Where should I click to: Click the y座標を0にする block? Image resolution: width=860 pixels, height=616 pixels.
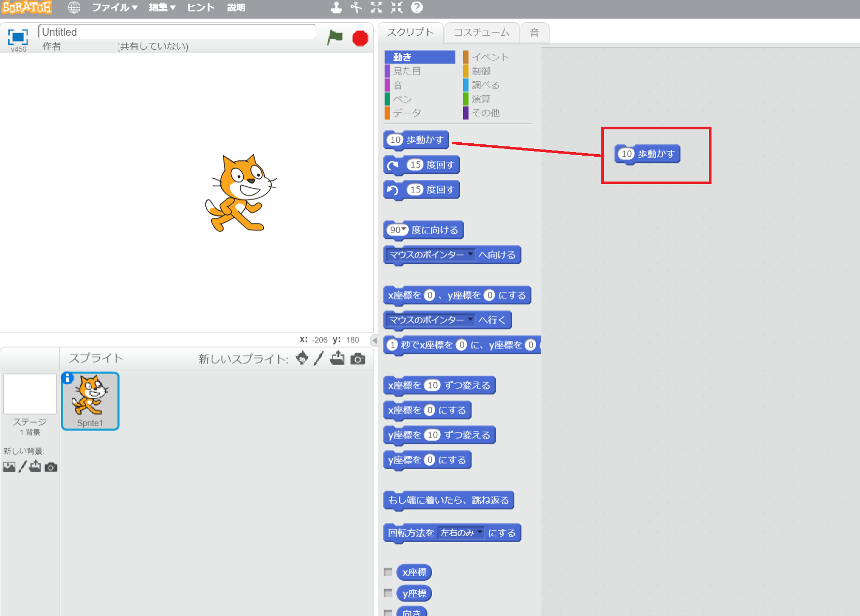[427, 460]
